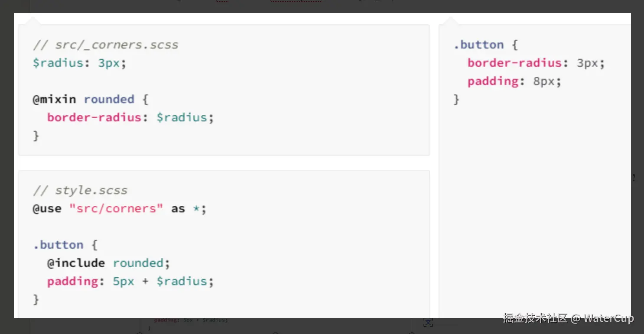
Task: Click the triangle pointer atop the left code panel
Action: click(33, 21)
